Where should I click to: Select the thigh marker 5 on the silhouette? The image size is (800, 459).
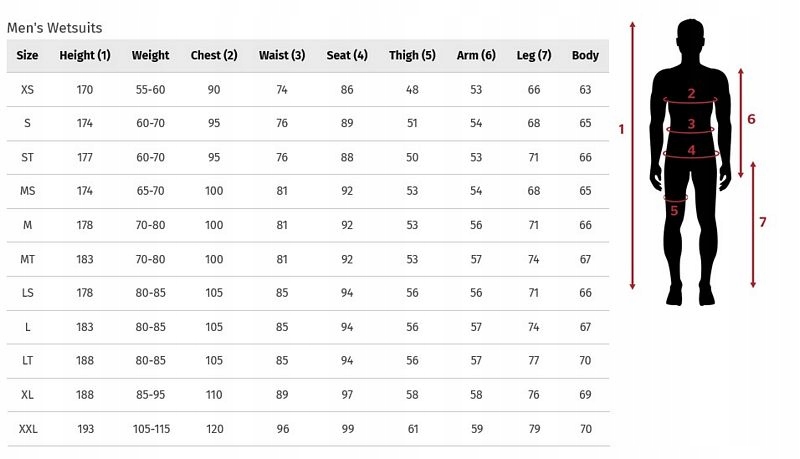click(x=674, y=210)
